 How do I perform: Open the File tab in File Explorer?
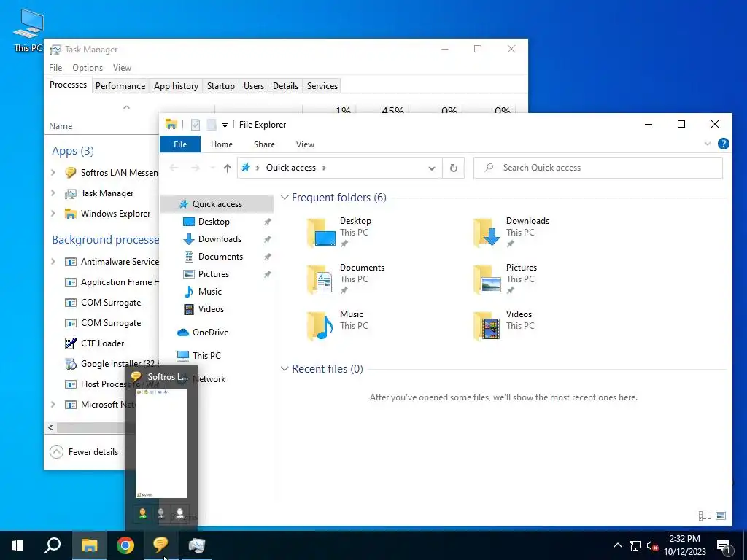click(180, 144)
